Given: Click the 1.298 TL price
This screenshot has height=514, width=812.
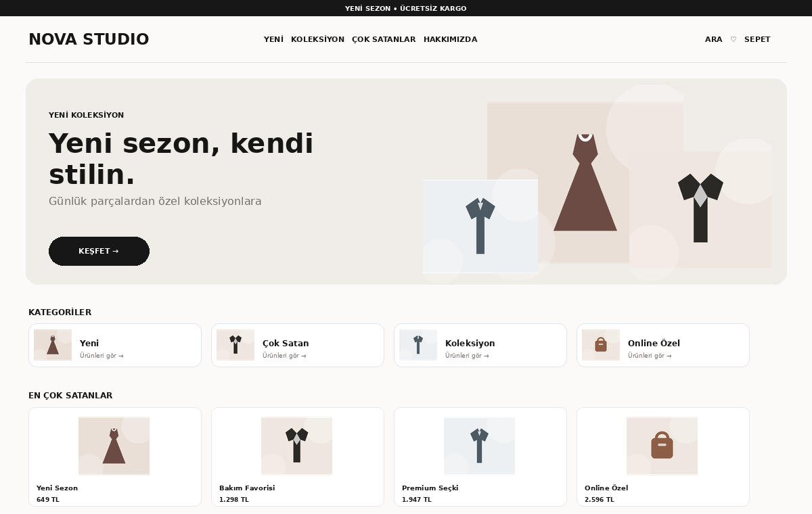Looking at the screenshot, I should pyautogui.click(x=234, y=500).
